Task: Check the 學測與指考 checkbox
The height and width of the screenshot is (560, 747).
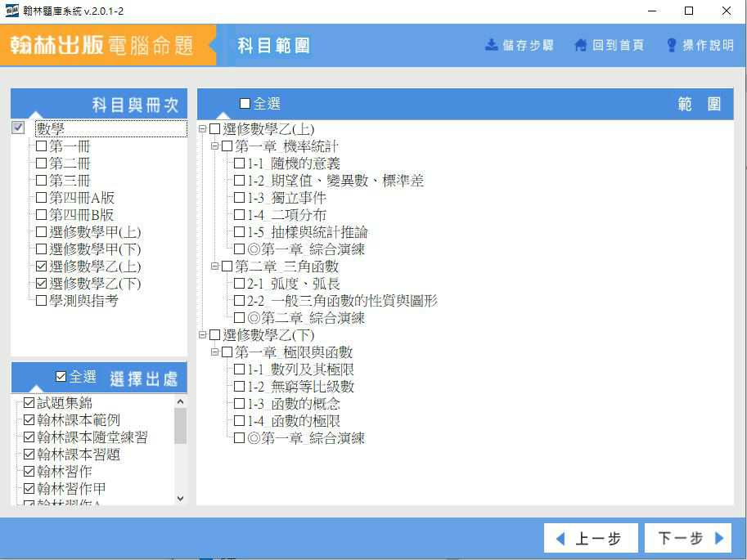Action: click(42, 301)
